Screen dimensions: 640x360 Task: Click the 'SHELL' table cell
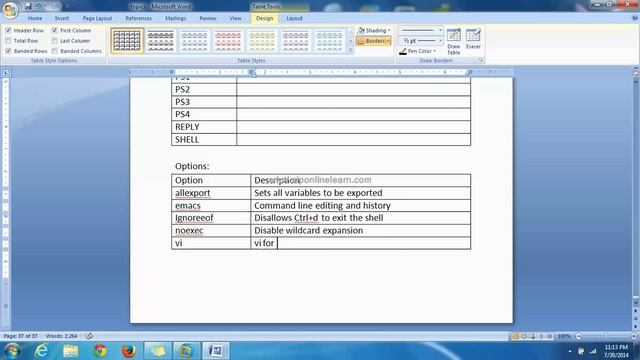(x=204, y=139)
